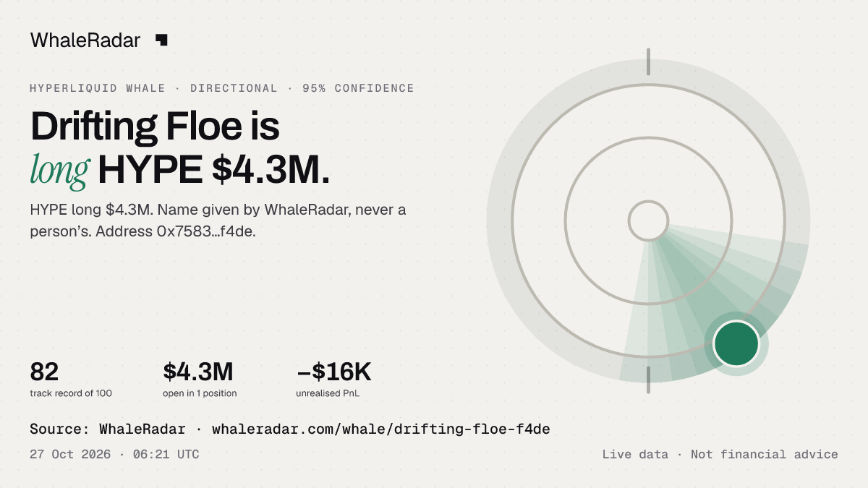Click the WhaleRadar square logo icon
868x488 pixels.
(x=161, y=40)
